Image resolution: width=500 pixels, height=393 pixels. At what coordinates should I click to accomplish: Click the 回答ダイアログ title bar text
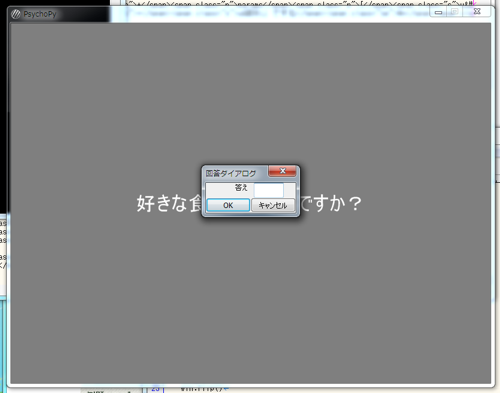tap(231, 173)
